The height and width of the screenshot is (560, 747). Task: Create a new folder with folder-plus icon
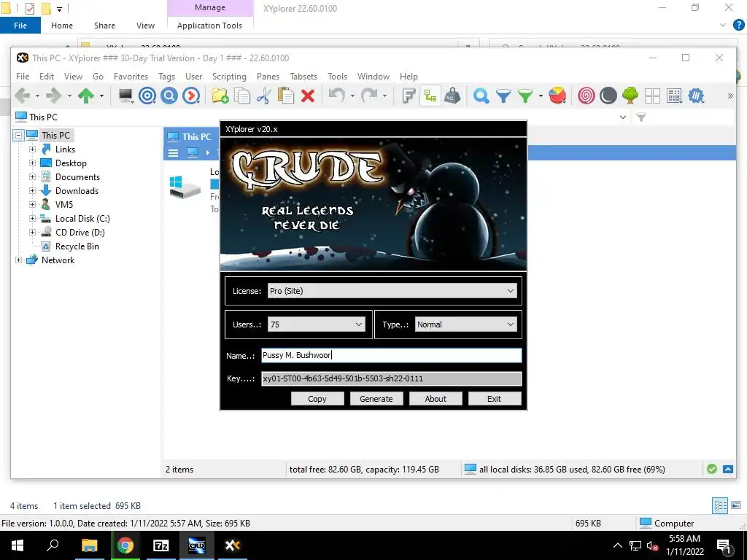click(x=220, y=96)
